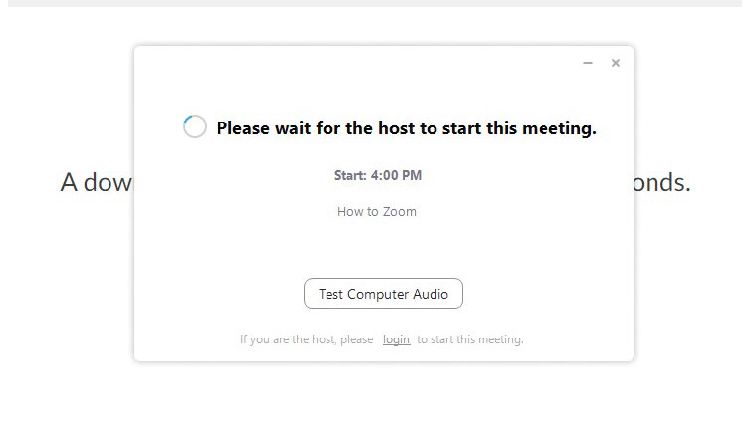Click the gray bar atop the page

pos(372,3)
